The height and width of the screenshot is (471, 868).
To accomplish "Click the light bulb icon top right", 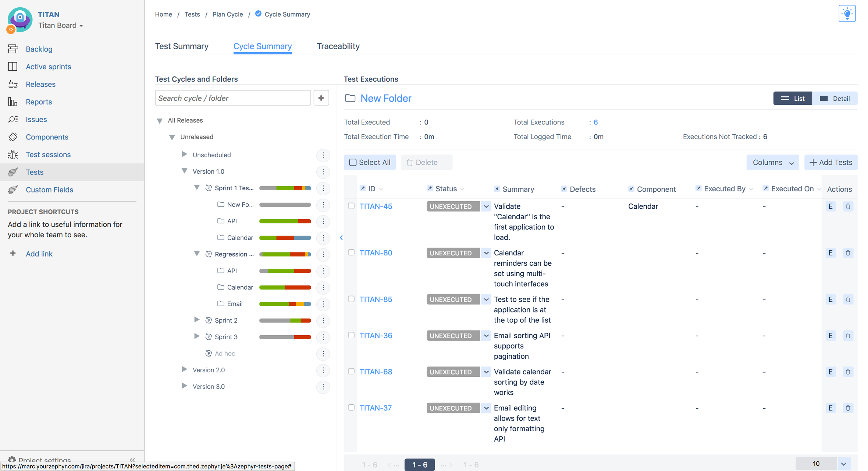I will point(847,13).
